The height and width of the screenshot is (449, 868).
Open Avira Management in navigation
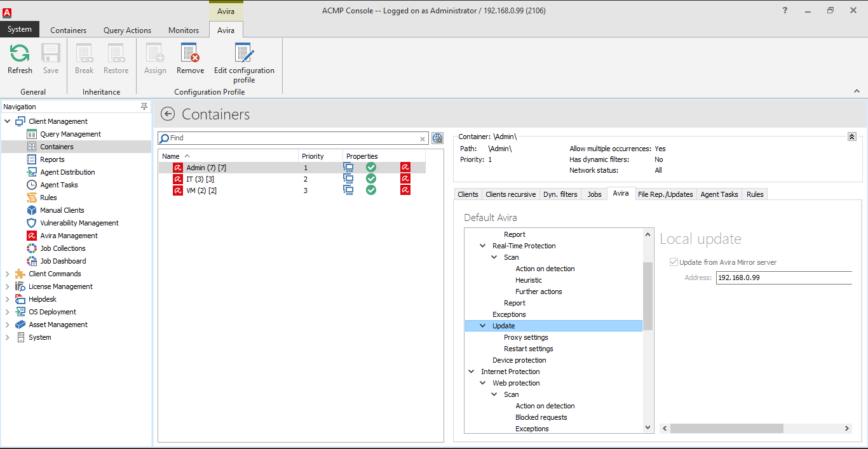point(69,236)
